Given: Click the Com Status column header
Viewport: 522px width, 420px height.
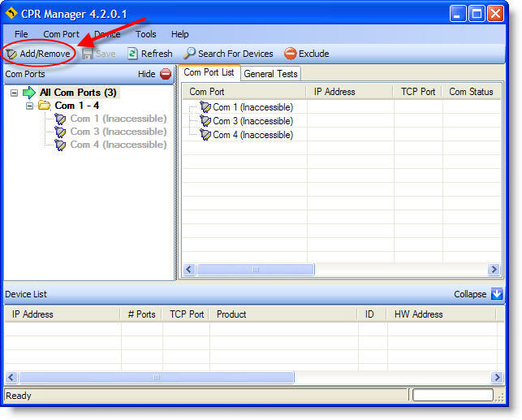Looking at the screenshot, I should (x=472, y=92).
